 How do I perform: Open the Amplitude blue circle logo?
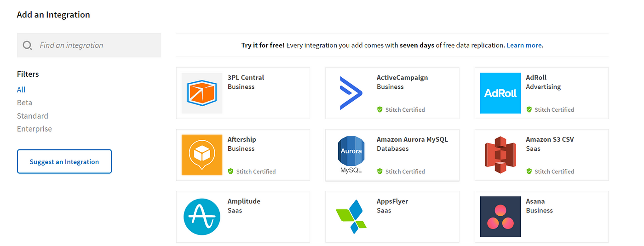coord(202,217)
